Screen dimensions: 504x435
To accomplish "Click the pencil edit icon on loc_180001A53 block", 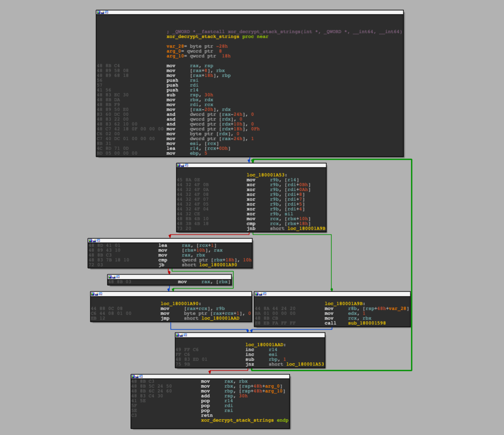I will (182, 166).
